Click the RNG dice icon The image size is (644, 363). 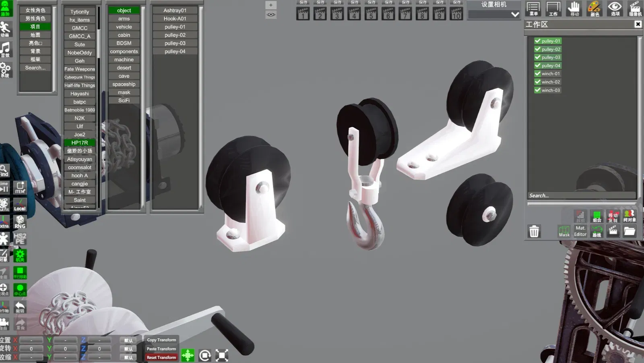20,222
